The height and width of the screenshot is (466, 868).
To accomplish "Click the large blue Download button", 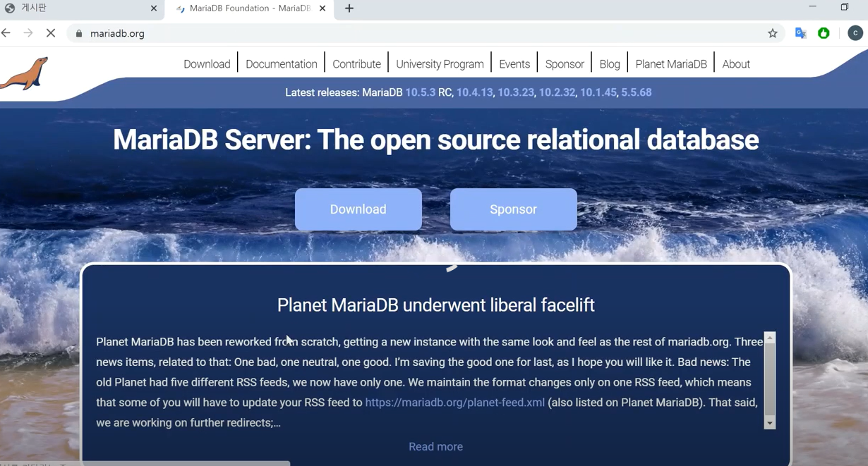I will tap(358, 209).
